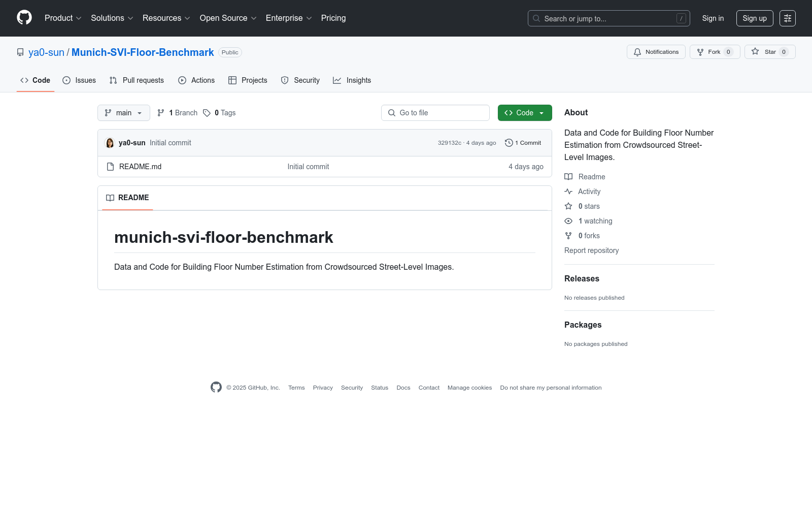Open the ya0-sun commit author link
Screen dimensions: 812x508
pos(132,143)
